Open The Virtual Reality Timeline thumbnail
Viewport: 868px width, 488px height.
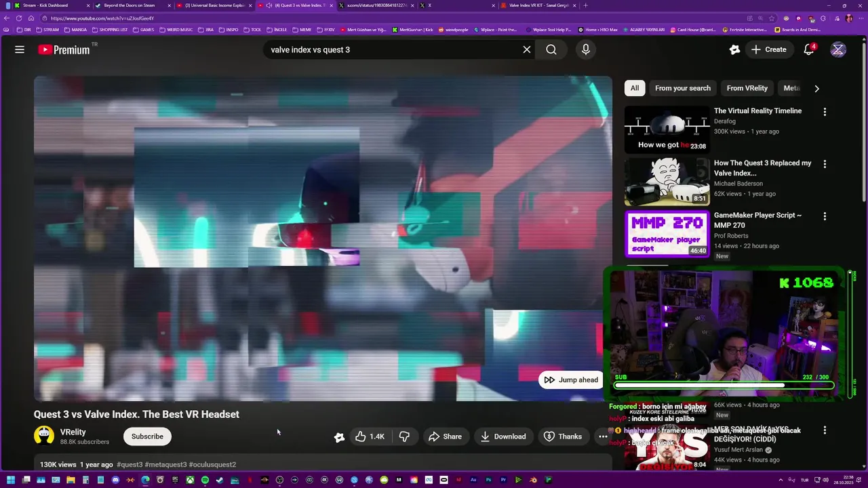pyautogui.click(x=667, y=129)
